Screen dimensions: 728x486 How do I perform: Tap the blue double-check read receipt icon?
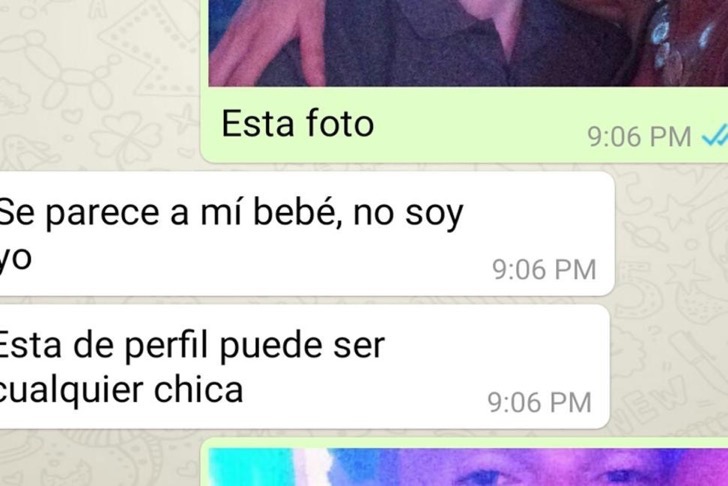(715, 136)
